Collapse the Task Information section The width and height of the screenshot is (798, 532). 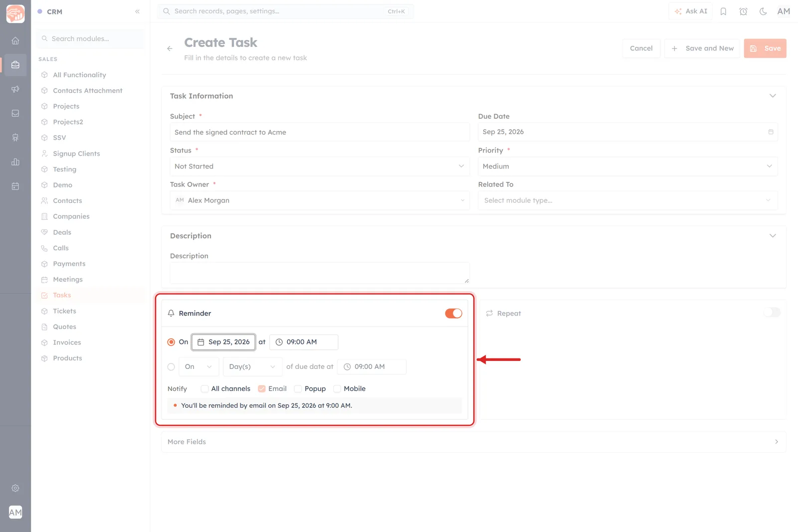point(773,96)
